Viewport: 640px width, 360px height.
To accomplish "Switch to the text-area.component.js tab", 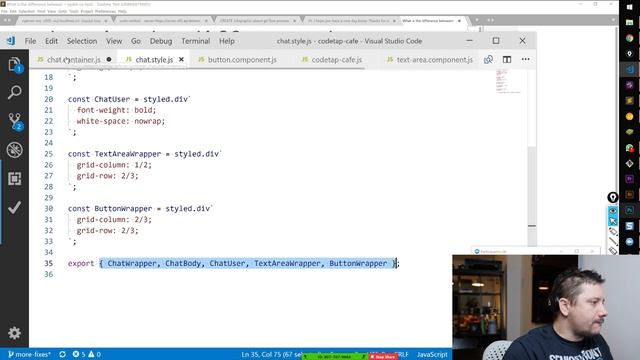I will coord(435,60).
